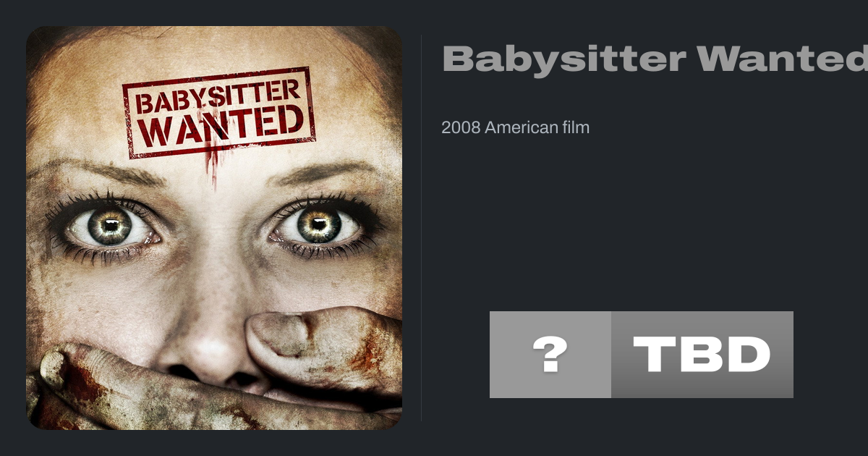Click the word "film" in the description

[x=576, y=128]
